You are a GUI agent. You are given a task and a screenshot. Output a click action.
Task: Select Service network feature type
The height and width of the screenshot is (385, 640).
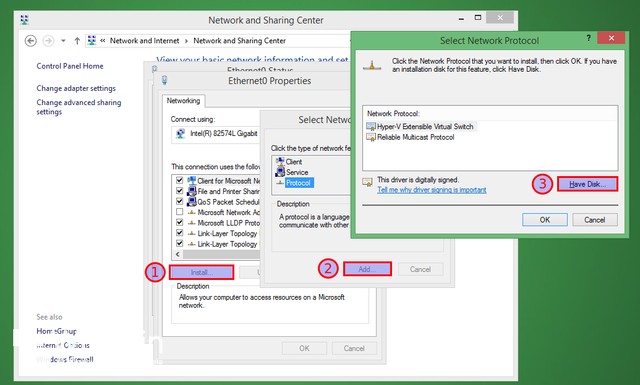(297, 172)
